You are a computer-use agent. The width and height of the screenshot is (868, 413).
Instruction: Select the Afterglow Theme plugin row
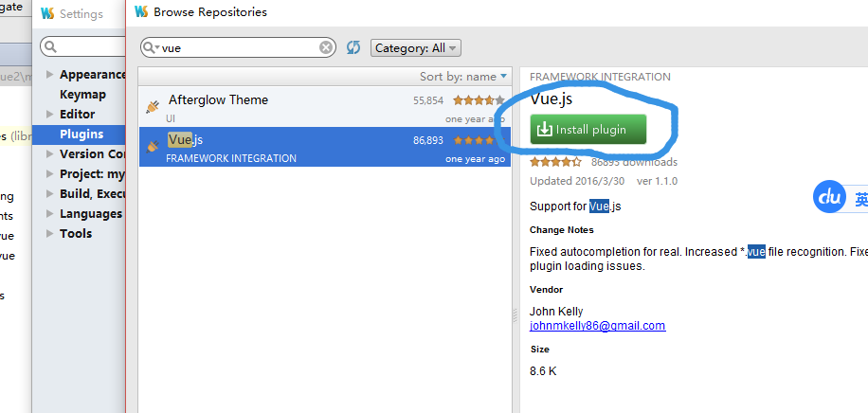[x=325, y=106]
